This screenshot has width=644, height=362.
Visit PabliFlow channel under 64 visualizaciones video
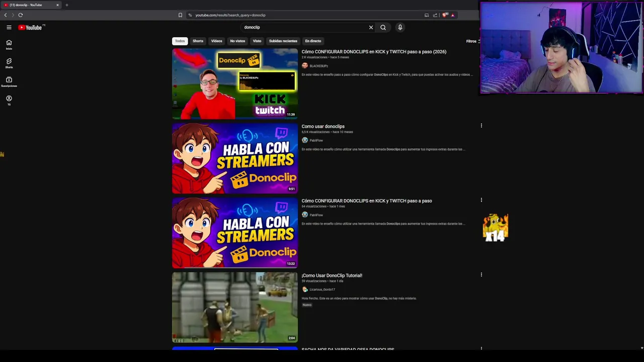click(316, 215)
